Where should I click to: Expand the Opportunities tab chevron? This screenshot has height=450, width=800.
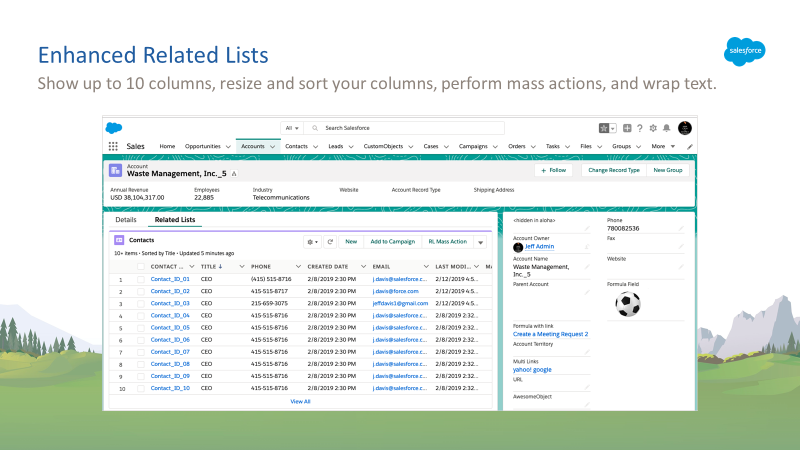(228, 147)
